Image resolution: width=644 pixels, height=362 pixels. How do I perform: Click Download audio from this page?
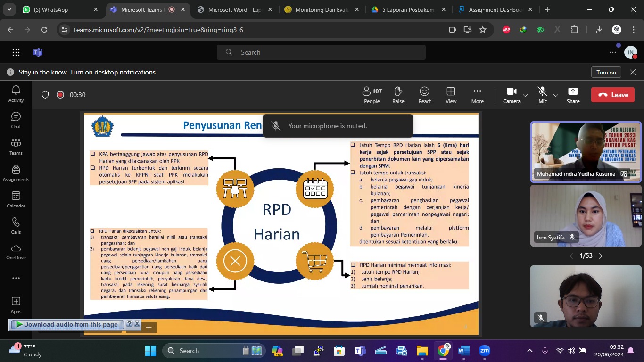66,324
